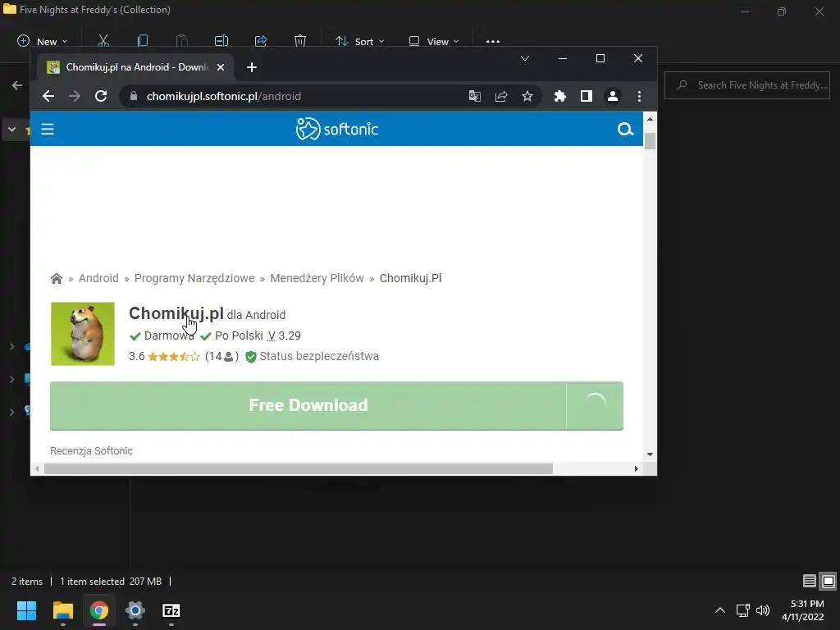Show hidden system tray icons
Viewport: 840px width, 630px height.
click(x=720, y=610)
